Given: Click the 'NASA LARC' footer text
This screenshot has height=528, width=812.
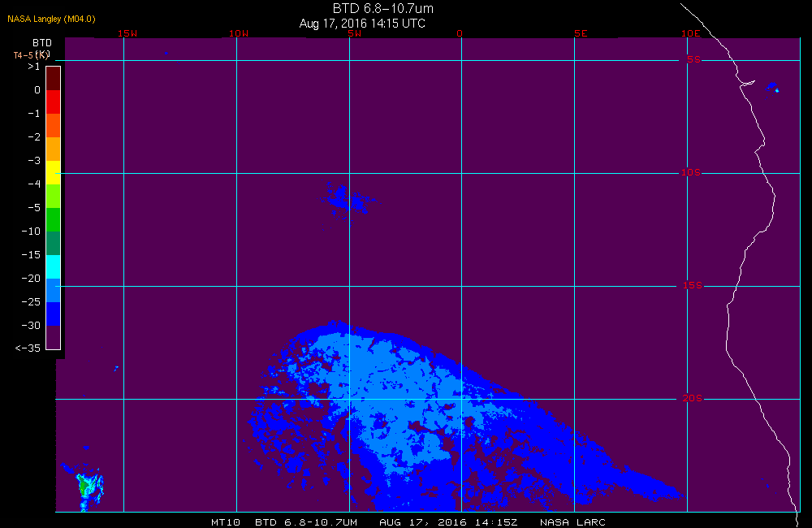Looking at the screenshot, I should click(x=572, y=522).
